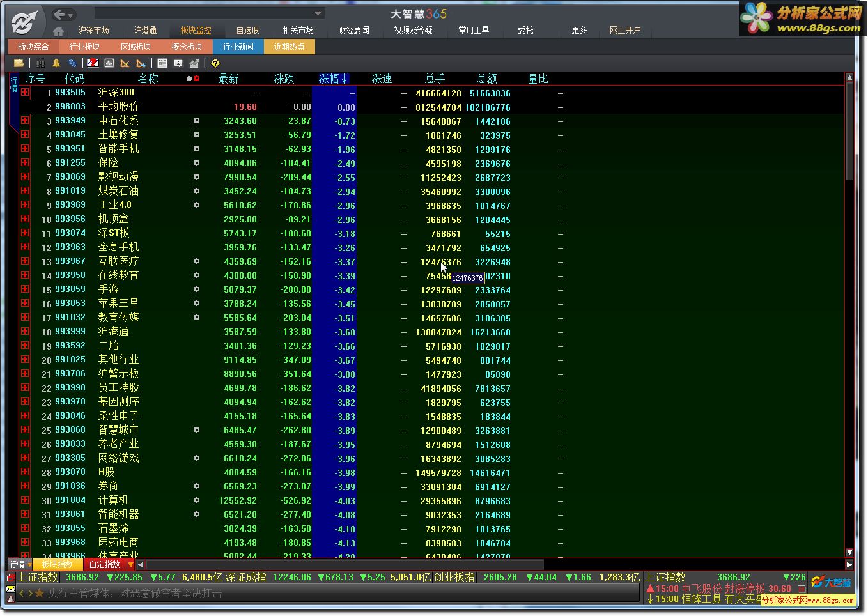Click the star icon in news ticker

pos(40,594)
